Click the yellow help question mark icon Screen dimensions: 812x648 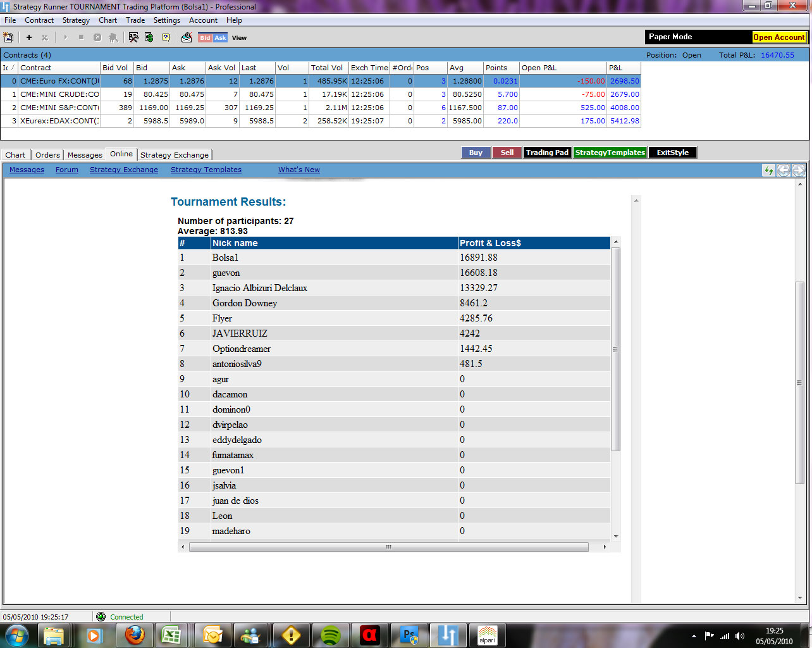click(166, 37)
